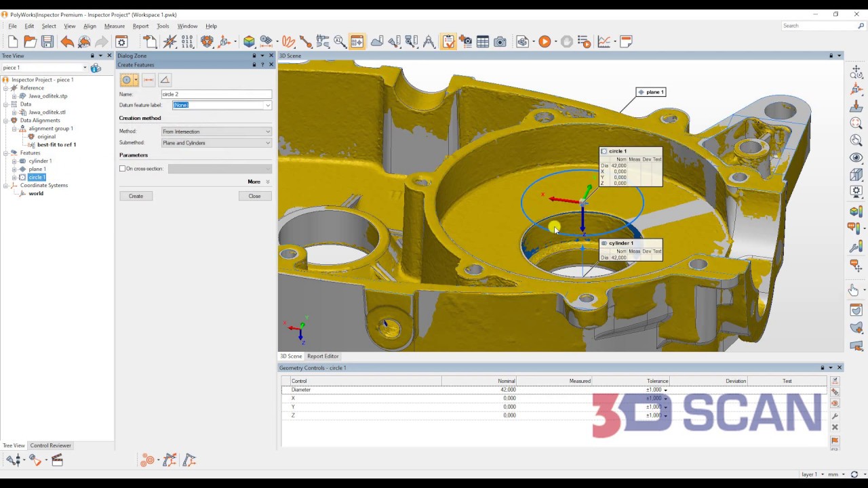
Task: Click the Create button
Action: pos(136,196)
